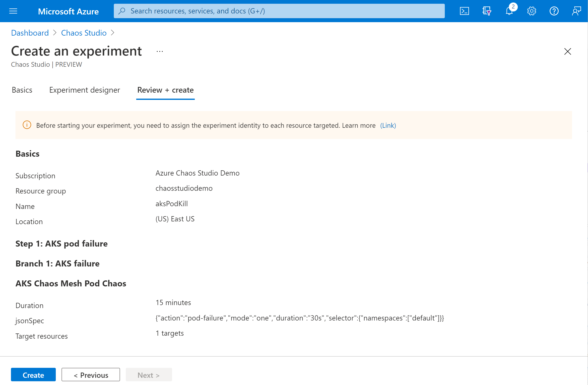Switch to the Basics tab
Screen dimensions: 588x385
[22, 89]
